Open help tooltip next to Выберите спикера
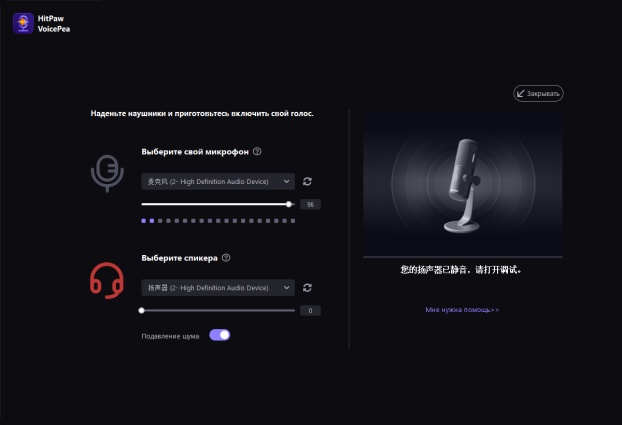Viewport: 622px width, 425px height. (x=226, y=258)
